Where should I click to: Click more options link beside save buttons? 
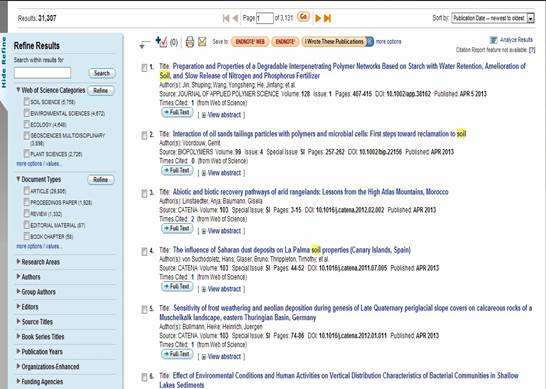(x=389, y=42)
